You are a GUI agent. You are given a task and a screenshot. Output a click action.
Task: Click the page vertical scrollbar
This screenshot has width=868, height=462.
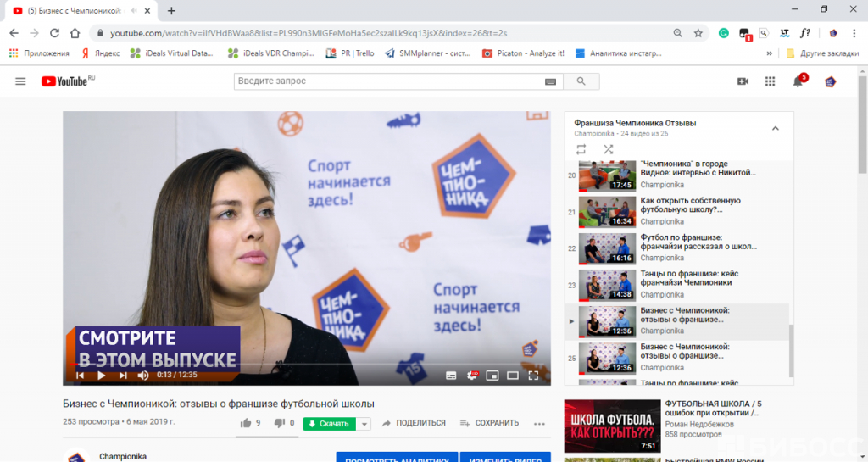pos(862,125)
